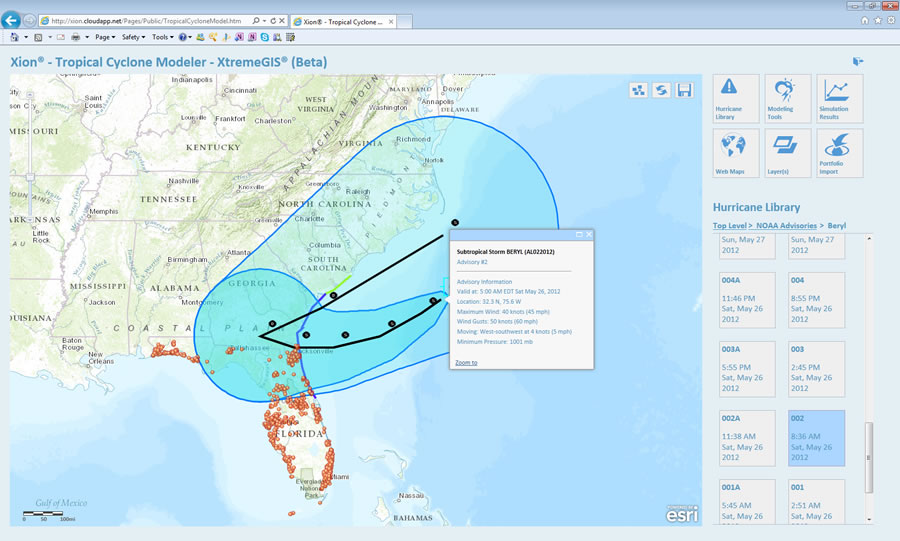Click the IE Home toolbar icon
Viewport: 900px width, 541px height.
(x=14, y=37)
